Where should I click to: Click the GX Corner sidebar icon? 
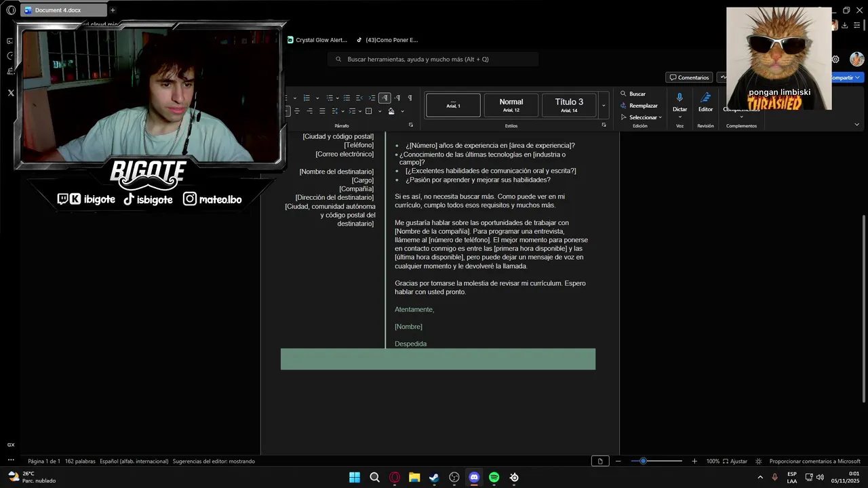[11, 445]
